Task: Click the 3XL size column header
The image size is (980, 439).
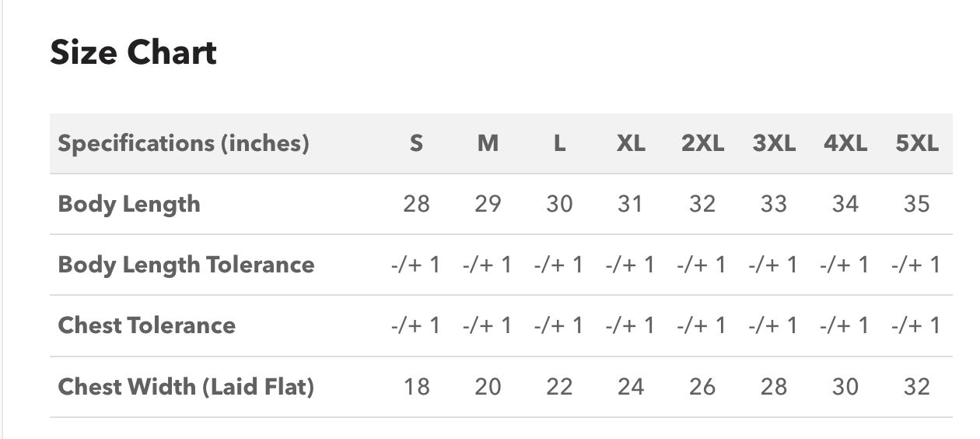Action: click(774, 143)
